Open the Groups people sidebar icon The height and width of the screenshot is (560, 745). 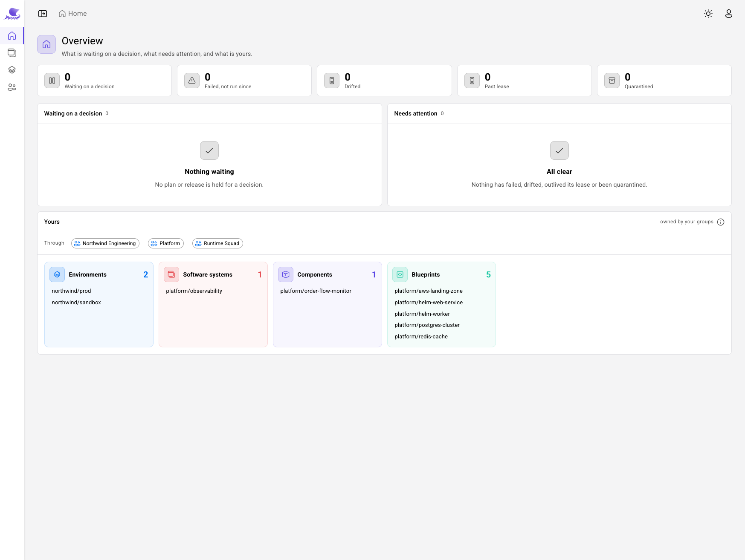click(x=12, y=87)
